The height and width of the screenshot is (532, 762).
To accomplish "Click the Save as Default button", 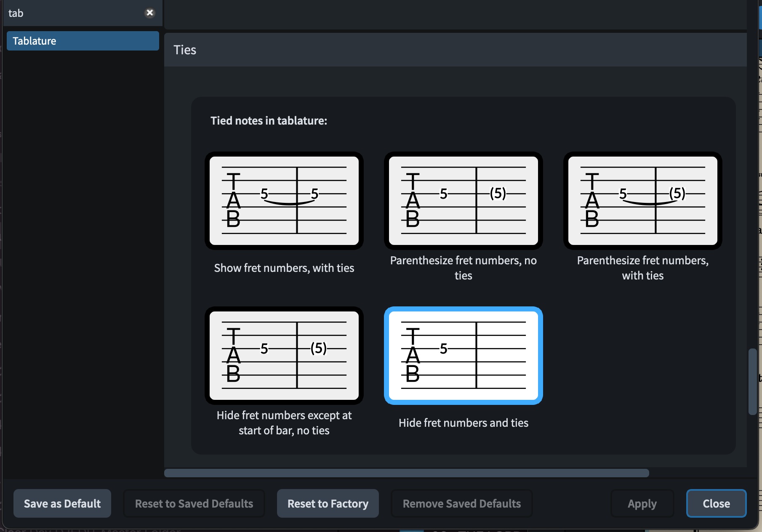I will click(x=62, y=503).
